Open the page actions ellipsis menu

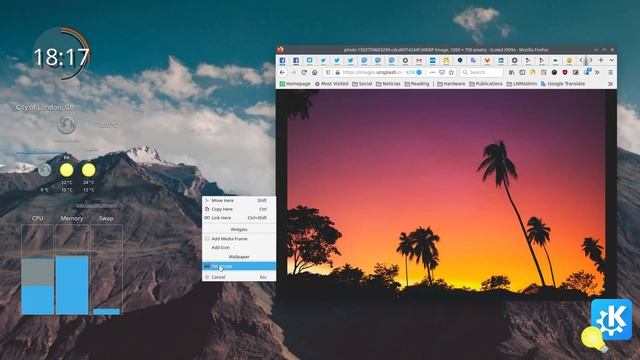432,72
